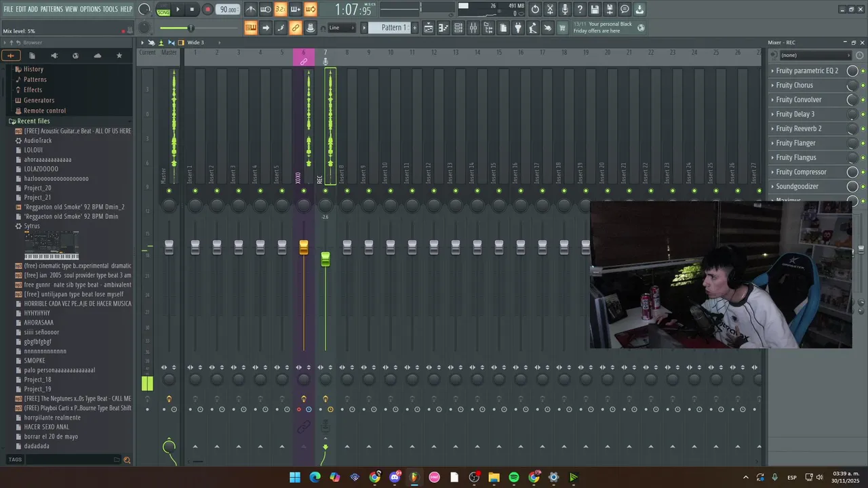Click the Metronome icon
This screenshot has height=488, width=868.
coord(251,9)
